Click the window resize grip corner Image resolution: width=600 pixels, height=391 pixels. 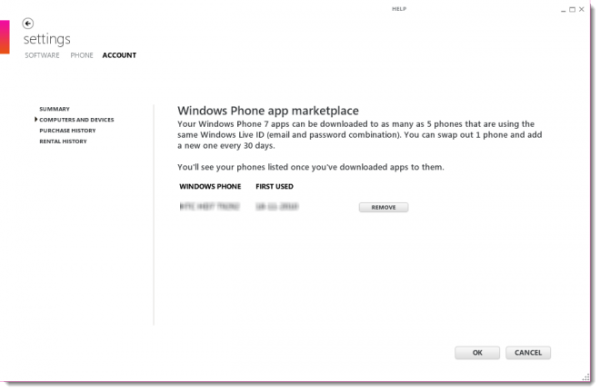586,377
